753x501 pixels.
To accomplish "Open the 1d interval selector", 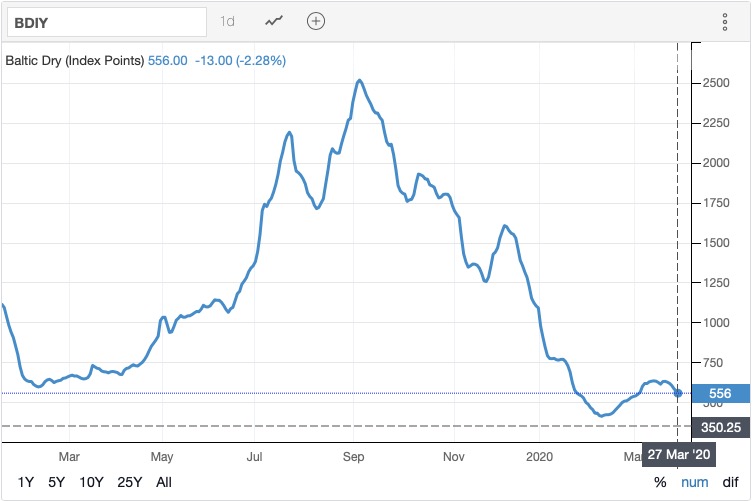I will pyautogui.click(x=227, y=22).
